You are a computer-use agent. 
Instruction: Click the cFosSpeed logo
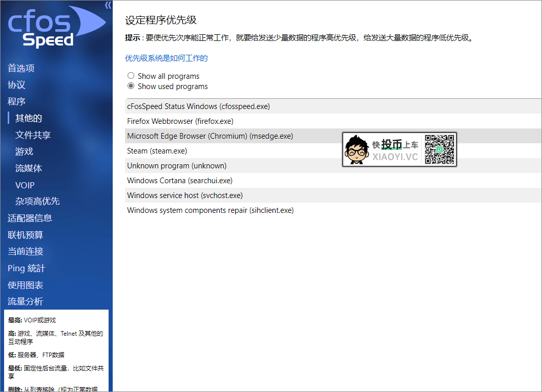click(x=57, y=26)
